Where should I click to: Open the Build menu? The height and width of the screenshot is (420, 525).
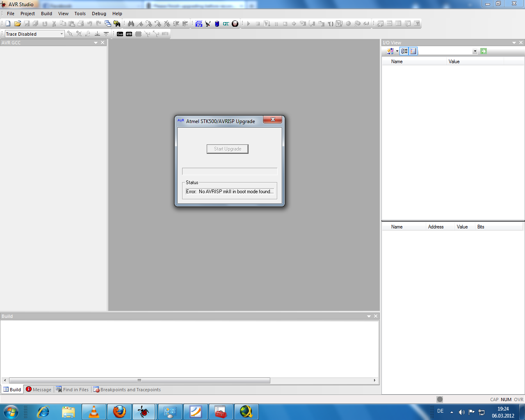pyautogui.click(x=46, y=14)
